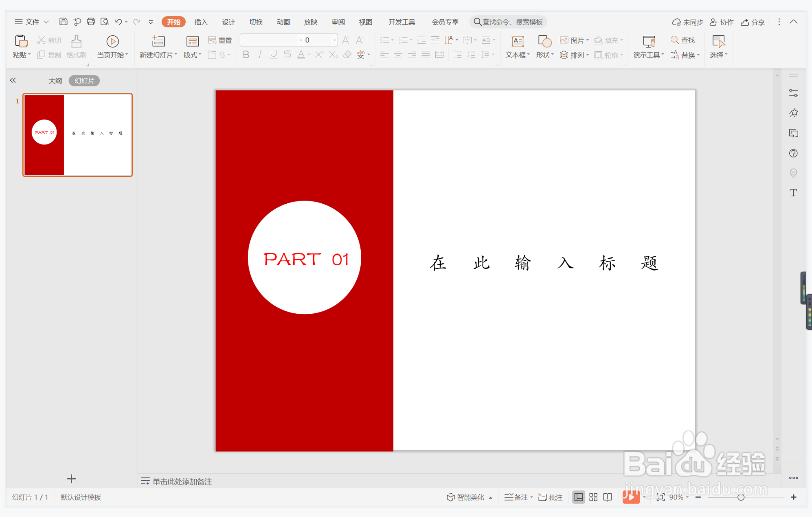The width and height of the screenshot is (812, 517).
Task: Click the 形状 shapes icon
Action: (544, 46)
